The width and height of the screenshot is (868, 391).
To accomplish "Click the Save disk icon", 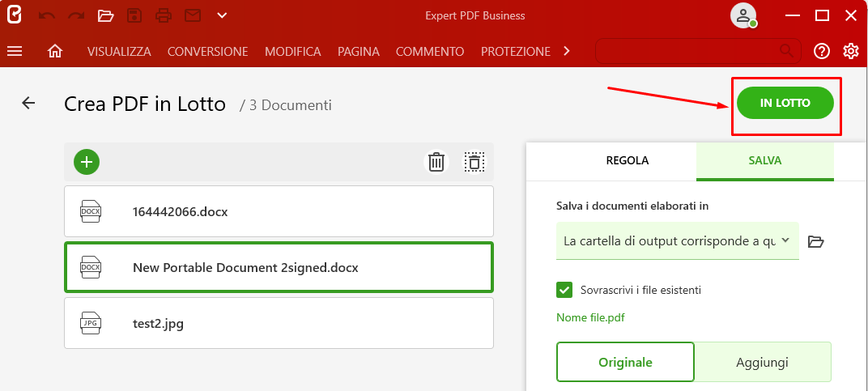I will pyautogui.click(x=134, y=15).
